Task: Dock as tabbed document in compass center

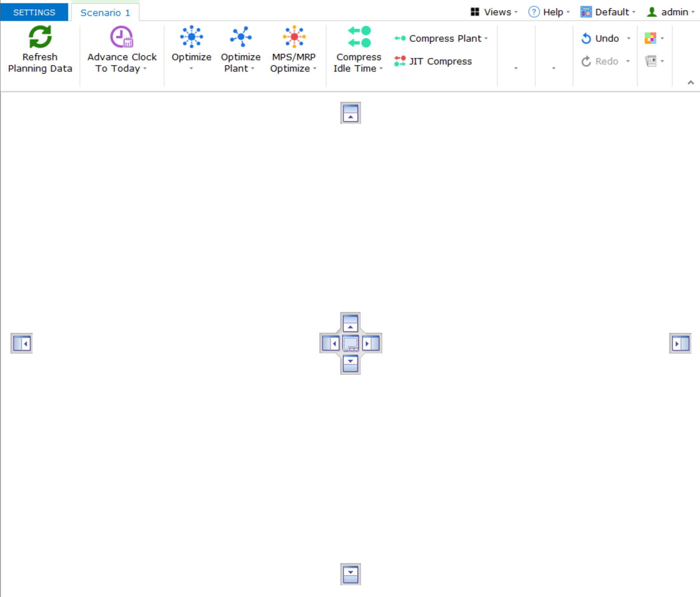Action: pyautogui.click(x=350, y=343)
